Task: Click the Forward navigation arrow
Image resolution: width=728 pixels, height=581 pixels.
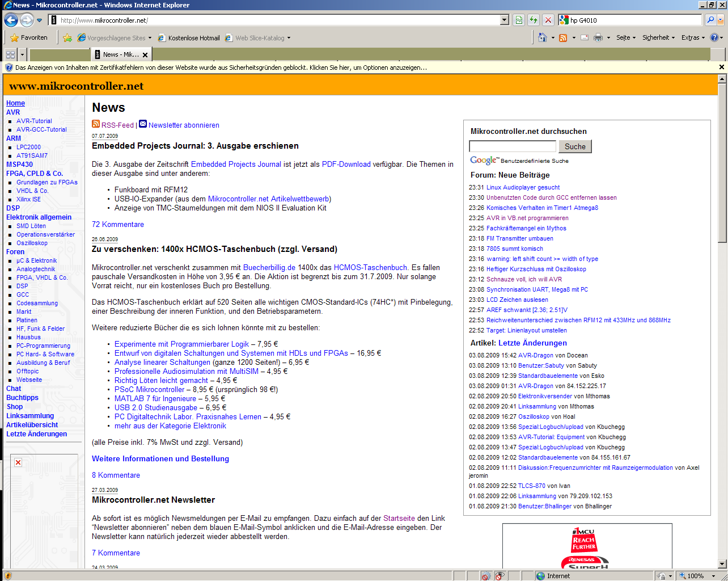Action: click(27, 20)
